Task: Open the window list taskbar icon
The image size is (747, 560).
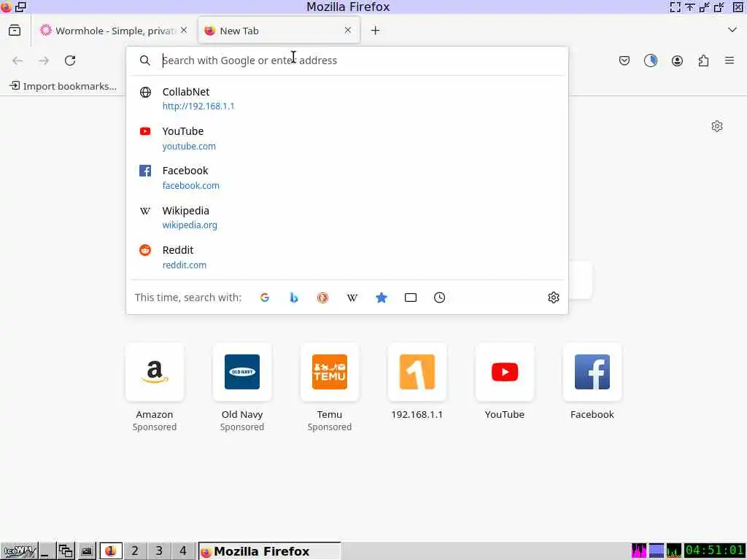Action: 66,551
